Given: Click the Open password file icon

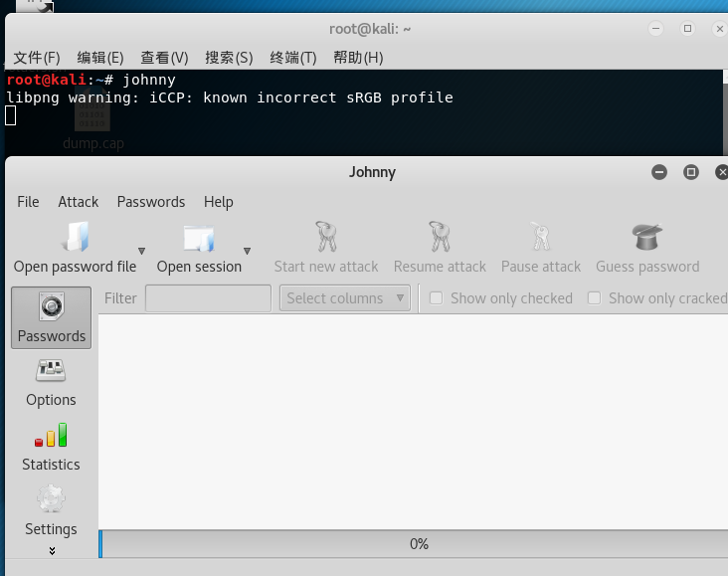Looking at the screenshot, I should [76, 237].
